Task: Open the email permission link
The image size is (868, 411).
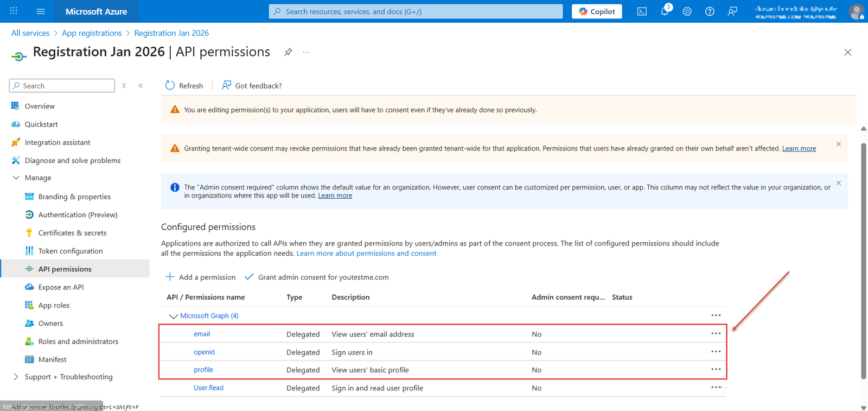Action: coord(202,334)
